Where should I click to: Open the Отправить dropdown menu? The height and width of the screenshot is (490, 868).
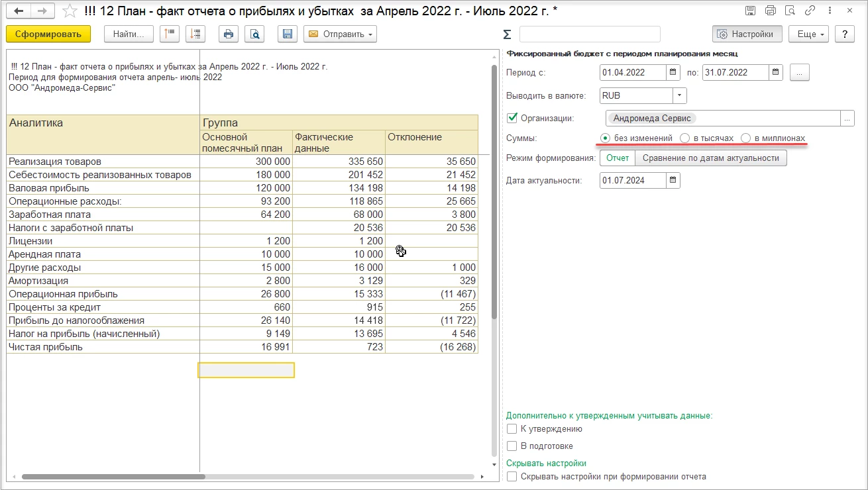(340, 34)
